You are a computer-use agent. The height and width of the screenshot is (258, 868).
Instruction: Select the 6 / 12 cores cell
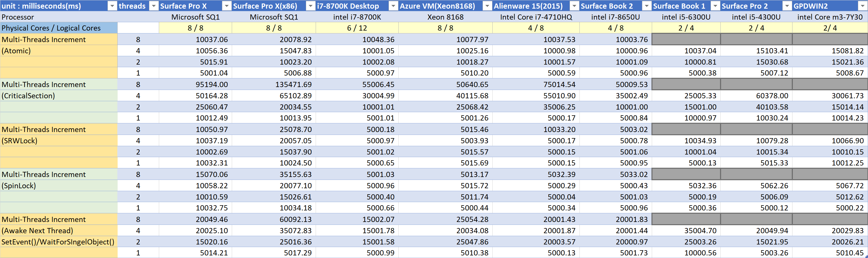click(357, 28)
